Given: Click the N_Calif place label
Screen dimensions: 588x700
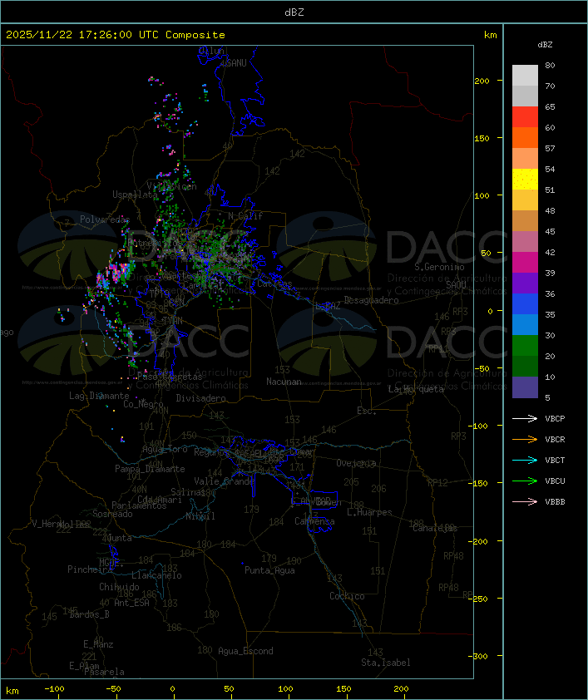Looking at the screenshot, I should coord(245,216).
